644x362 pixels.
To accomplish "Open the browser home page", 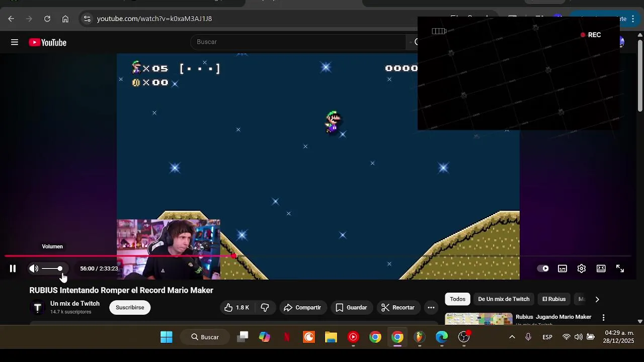I will point(65,19).
